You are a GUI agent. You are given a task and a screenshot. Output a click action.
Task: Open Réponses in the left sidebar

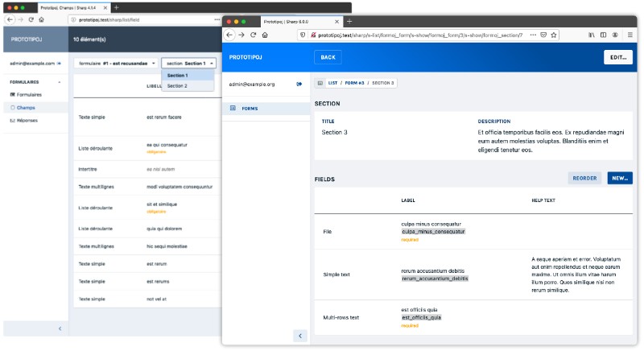point(27,120)
